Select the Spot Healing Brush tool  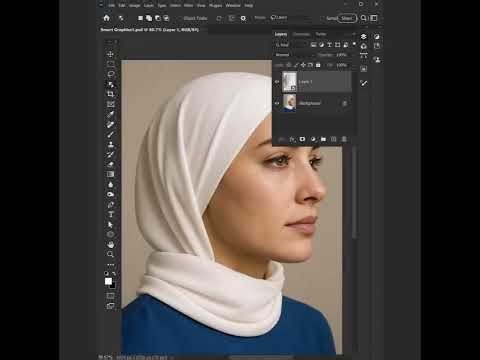111,124
